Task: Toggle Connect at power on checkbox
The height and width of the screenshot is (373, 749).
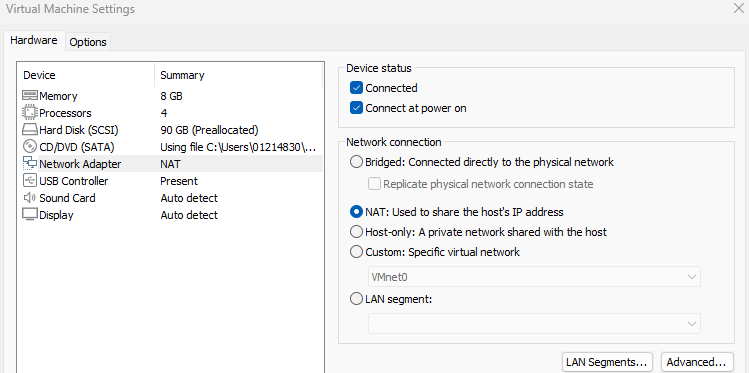Action: coord(357,108)
